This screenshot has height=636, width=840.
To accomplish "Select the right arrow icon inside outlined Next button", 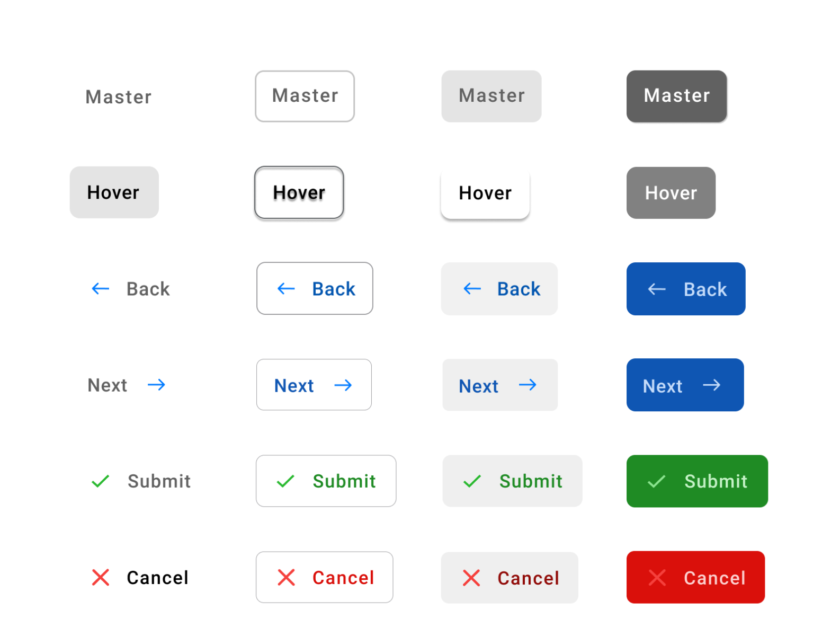I will click(x=343, y=385).
